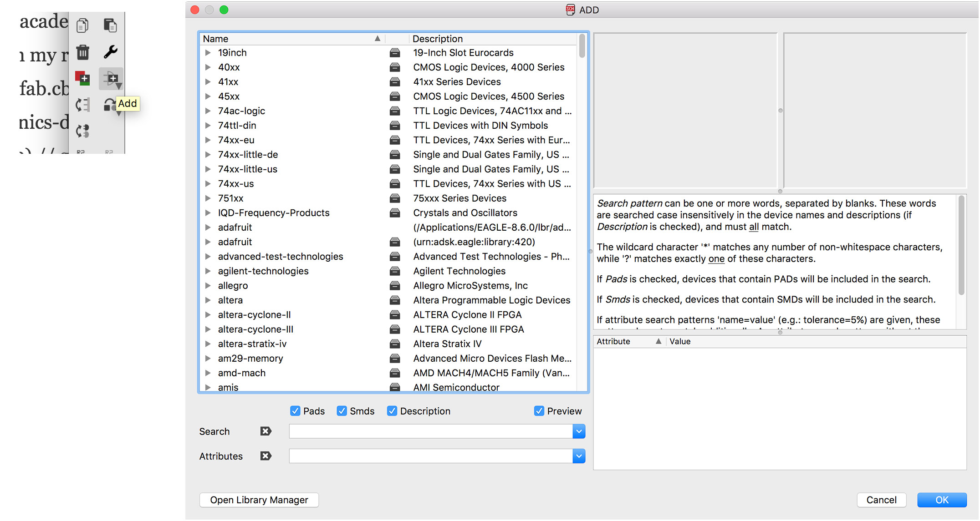Image resolution: width=980 pixels, height=521 pixels.
Task: Click the highlighted Add part tool
Action: pyautogui.click(x=111, y=78)
